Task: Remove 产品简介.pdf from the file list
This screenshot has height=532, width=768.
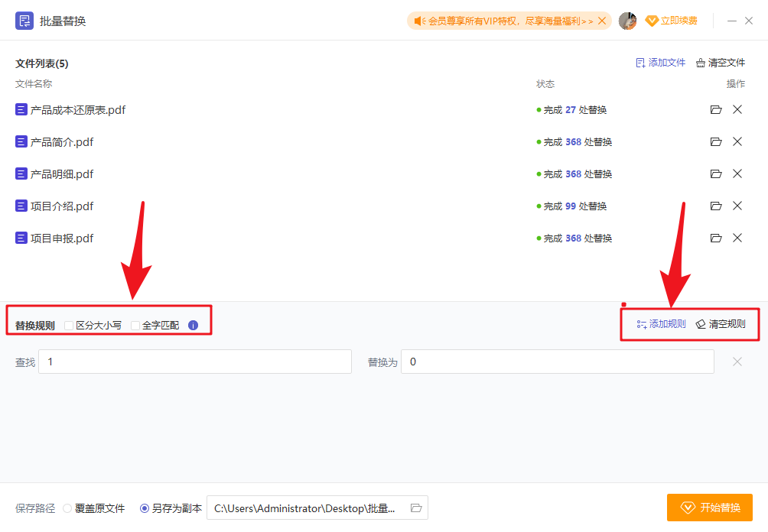Action: [737, 141]
